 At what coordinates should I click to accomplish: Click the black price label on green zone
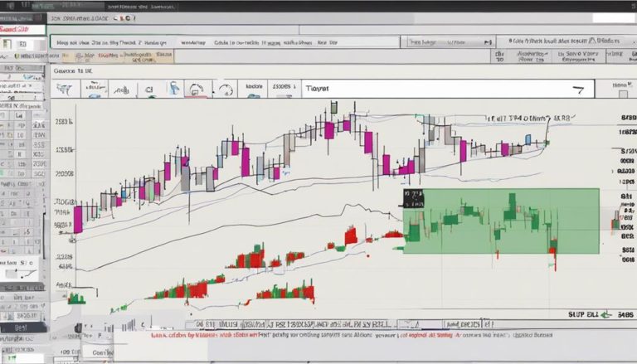pyautogui.click(x=412, y=197)
